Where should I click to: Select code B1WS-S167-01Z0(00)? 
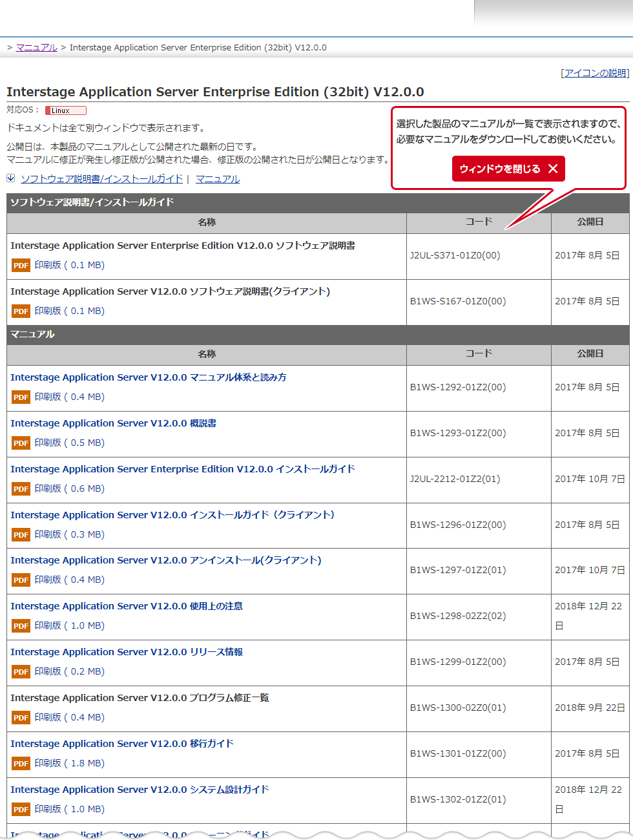click(458, 301)
